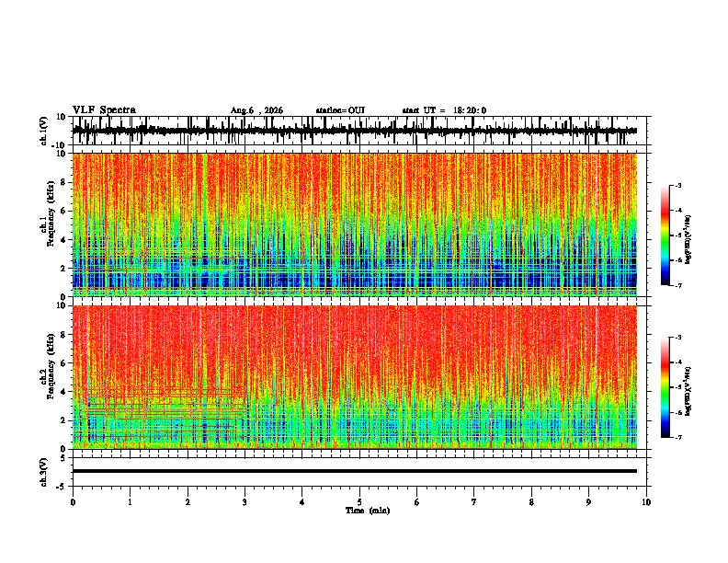The width and height of the screenshot is (728, 563).
Task: Click the station=OUI label
Action: tap(340, 110)
